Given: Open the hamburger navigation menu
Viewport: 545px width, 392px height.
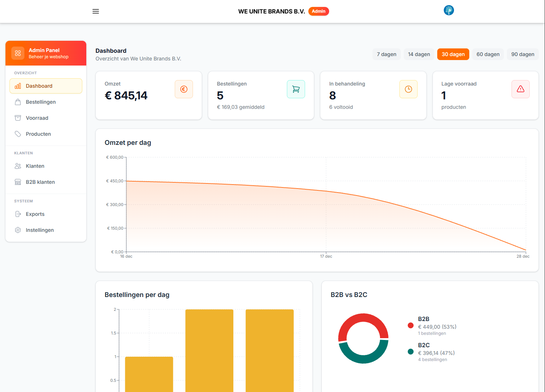Looking at the screenshot, I should 96,11.
